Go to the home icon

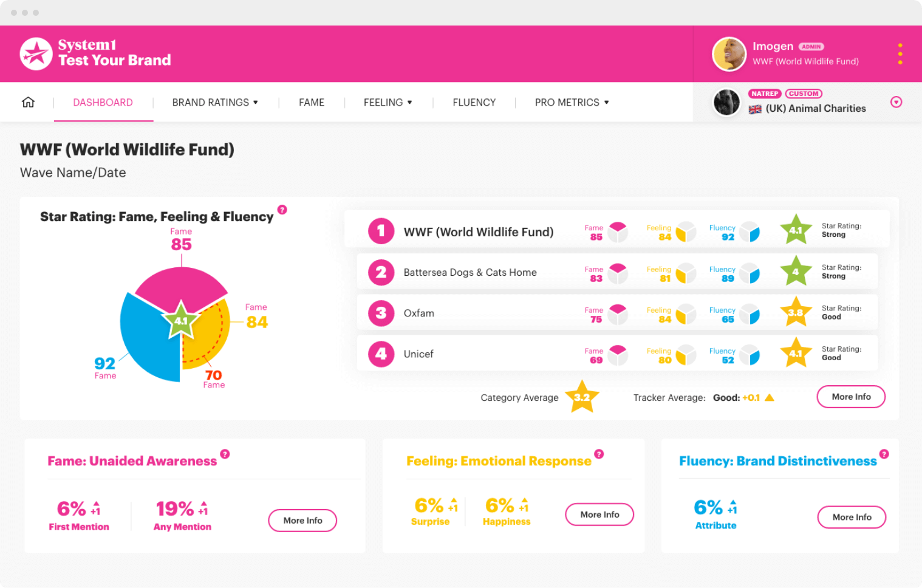click(28, 102)
